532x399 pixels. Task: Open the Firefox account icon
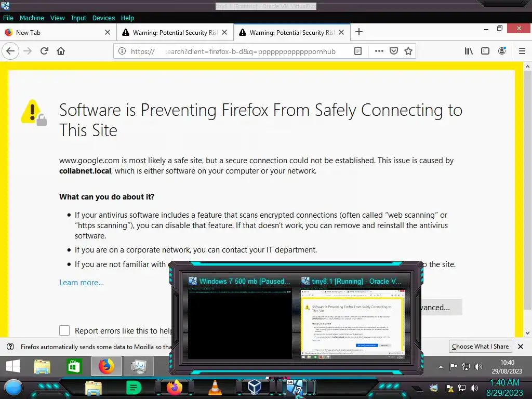point(502,51)
